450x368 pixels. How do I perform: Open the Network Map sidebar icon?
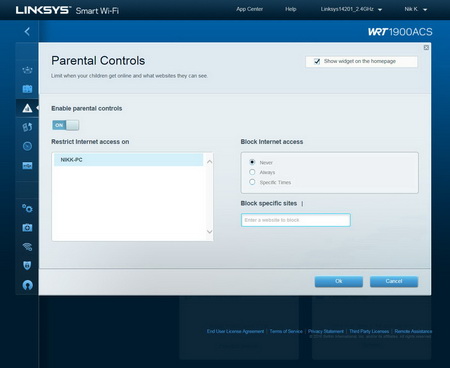(x=27, y=70)
